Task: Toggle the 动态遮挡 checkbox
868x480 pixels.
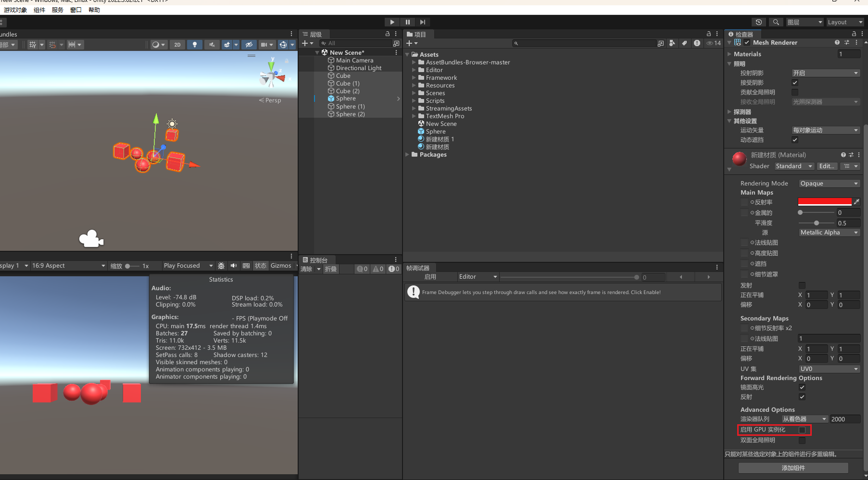Action: tap(795, 140)
